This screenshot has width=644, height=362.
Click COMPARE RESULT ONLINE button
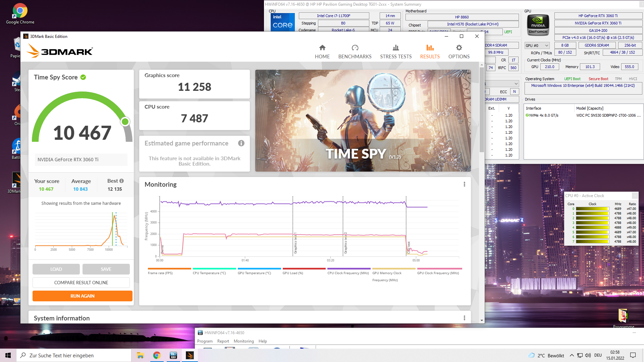[x=81, y=283]
